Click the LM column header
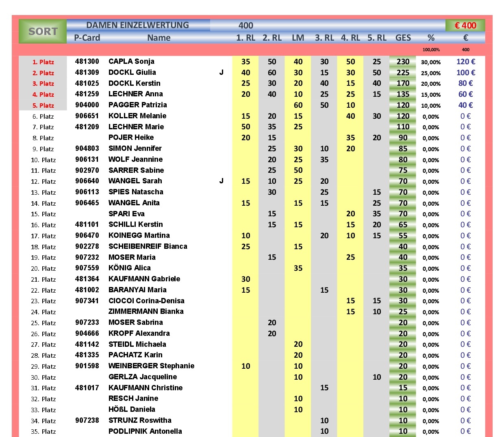Image resolution: width=504 pixels, height=437 pixels. point(298,38)
